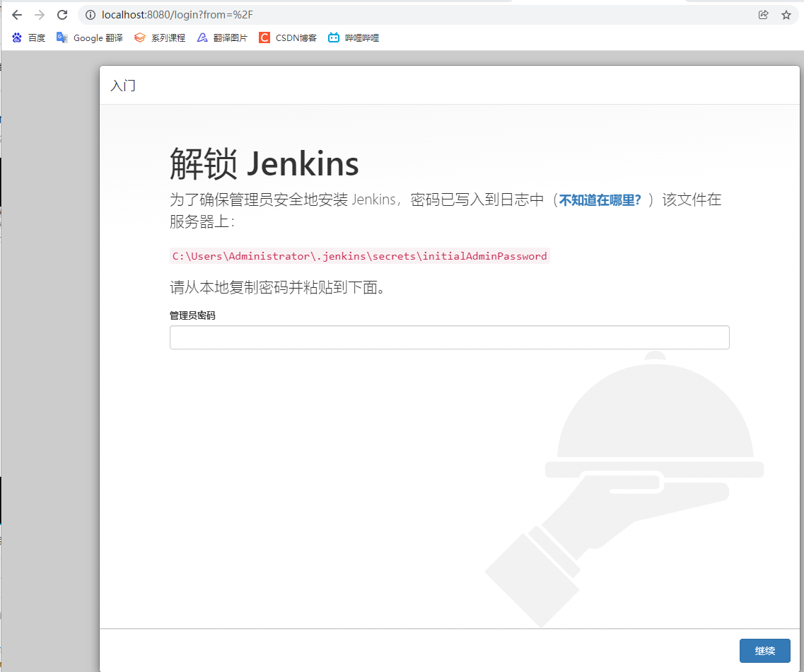The height and width of the screenshot is (672, 804).
Task: Reload the page with refresh icon
Action: click(x=62, y=15)
